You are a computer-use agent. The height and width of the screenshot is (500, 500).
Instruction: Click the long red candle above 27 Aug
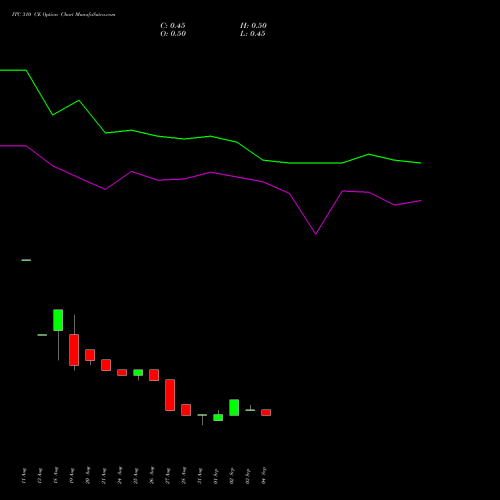click(170, 395)
